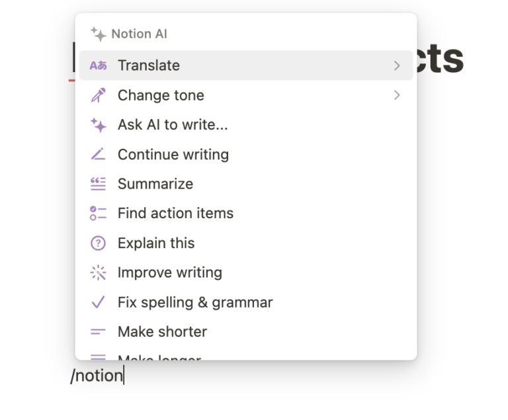Expand the Translate submenu arrow

tap(397, 65)
